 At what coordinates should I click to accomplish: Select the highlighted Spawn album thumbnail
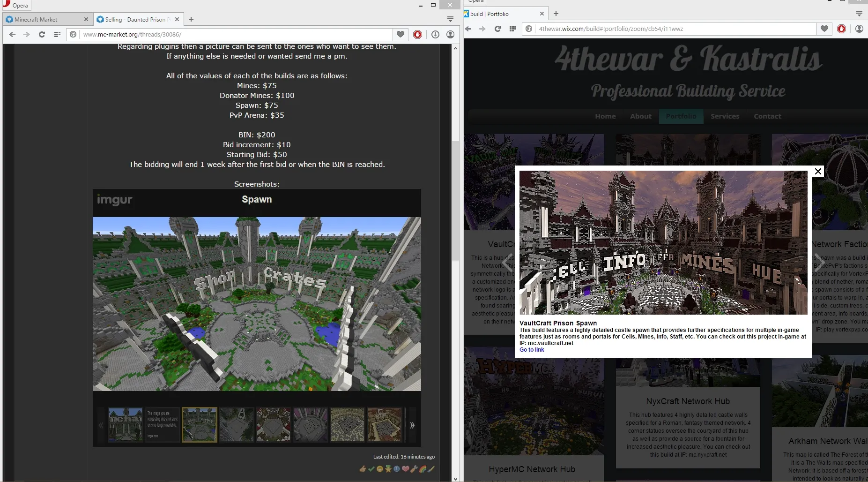[200, 425]
